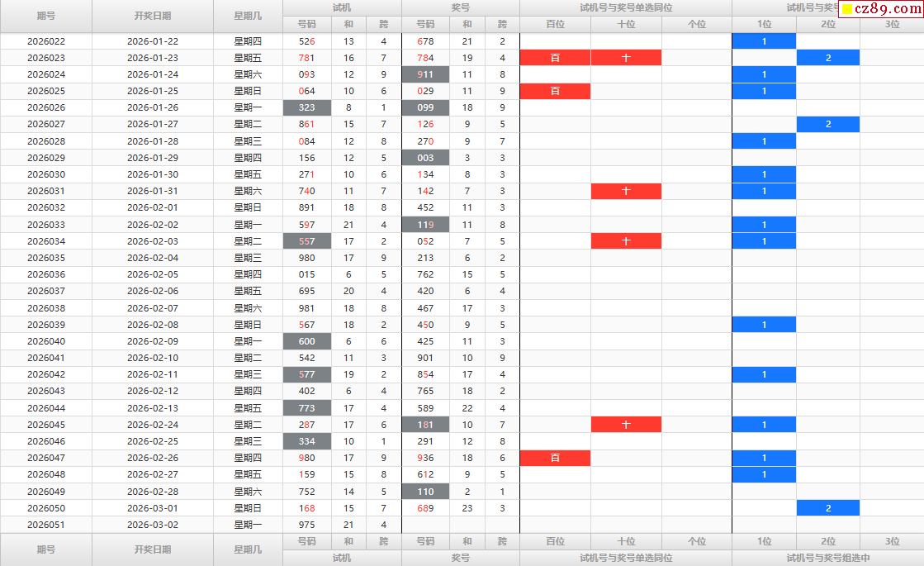The height and width of the screenshot is (566, 924).
Task: Click the red 十 cell in row 2026045
Action: (626, 425)
